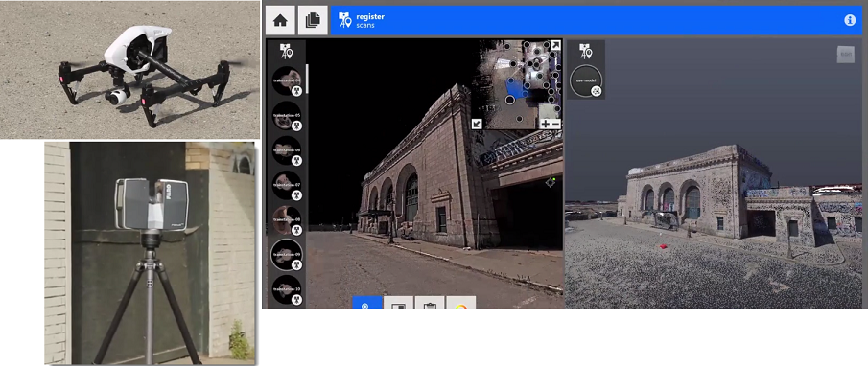Select the lowest scan dot in minimap
This screenshot has width=868, height=366.
[x=519, y=119]
